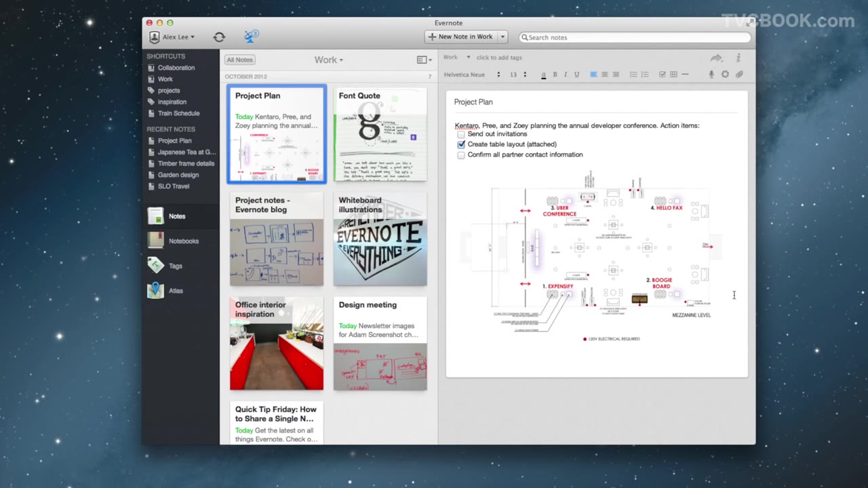Open the Collaboration shortcut
The width and height of the screenshot is (868, 488).
pos(176,68)
